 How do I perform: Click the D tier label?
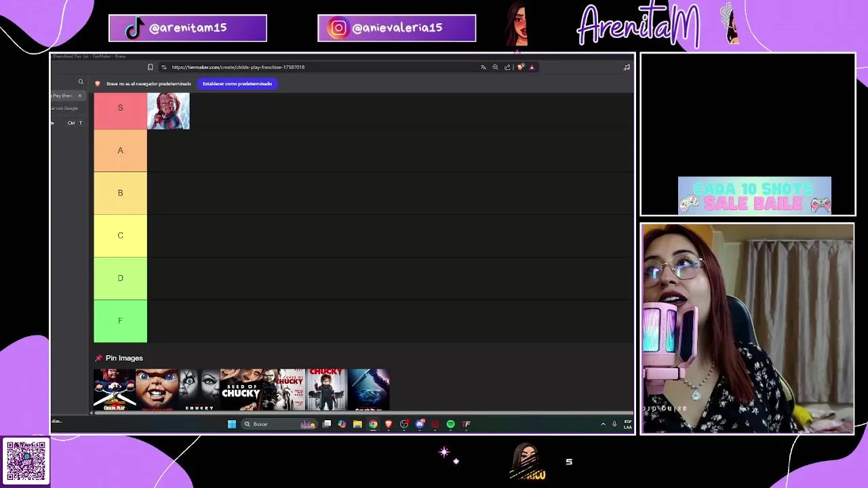pyautogui.click(x=120, y=279)
